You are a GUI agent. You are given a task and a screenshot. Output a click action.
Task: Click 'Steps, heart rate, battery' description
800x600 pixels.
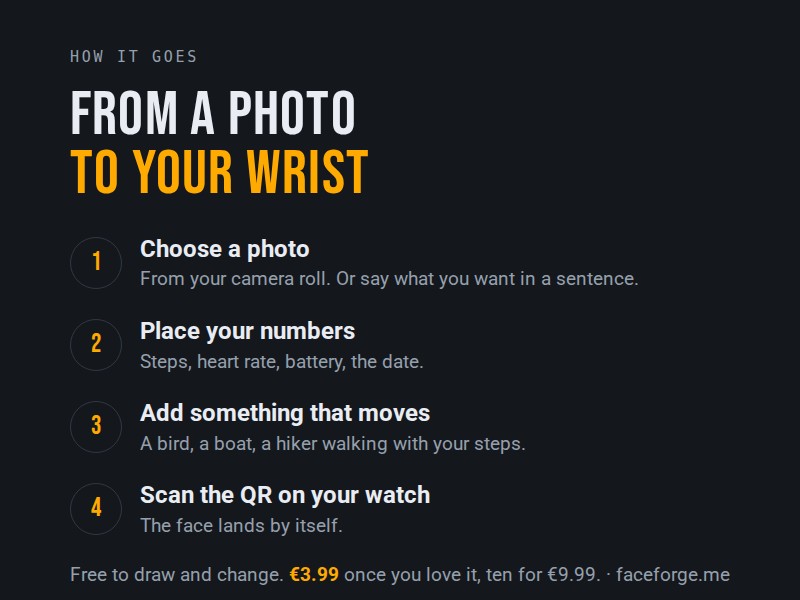tap(282, 362)
